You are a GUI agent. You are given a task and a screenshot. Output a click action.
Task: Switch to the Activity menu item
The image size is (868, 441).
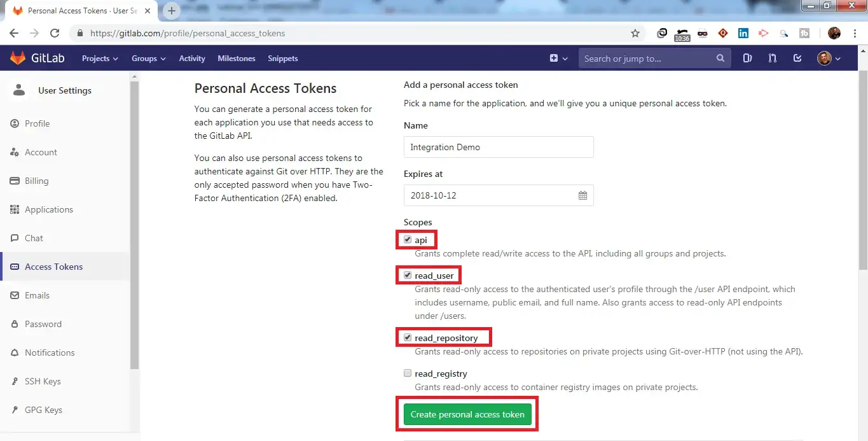pos(191,58)
